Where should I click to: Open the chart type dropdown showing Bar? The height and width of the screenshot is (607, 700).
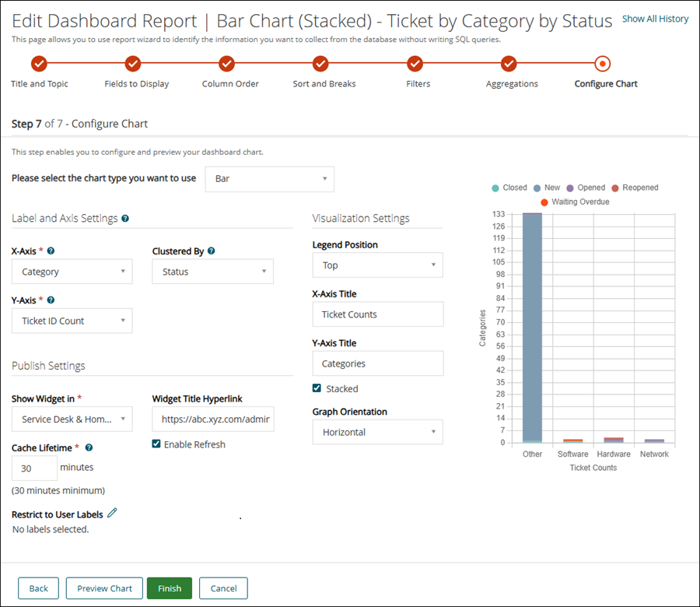(x=269, y=179)
